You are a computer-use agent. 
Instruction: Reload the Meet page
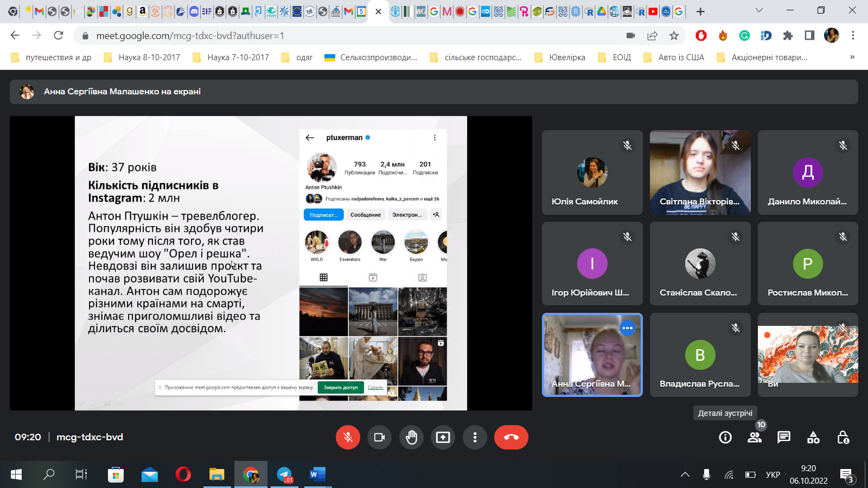59,35
